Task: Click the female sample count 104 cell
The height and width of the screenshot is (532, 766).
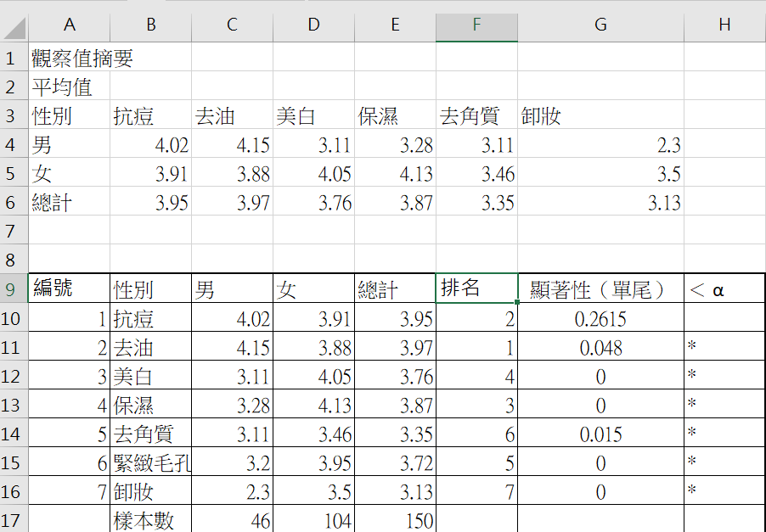Action: [313, 520]
